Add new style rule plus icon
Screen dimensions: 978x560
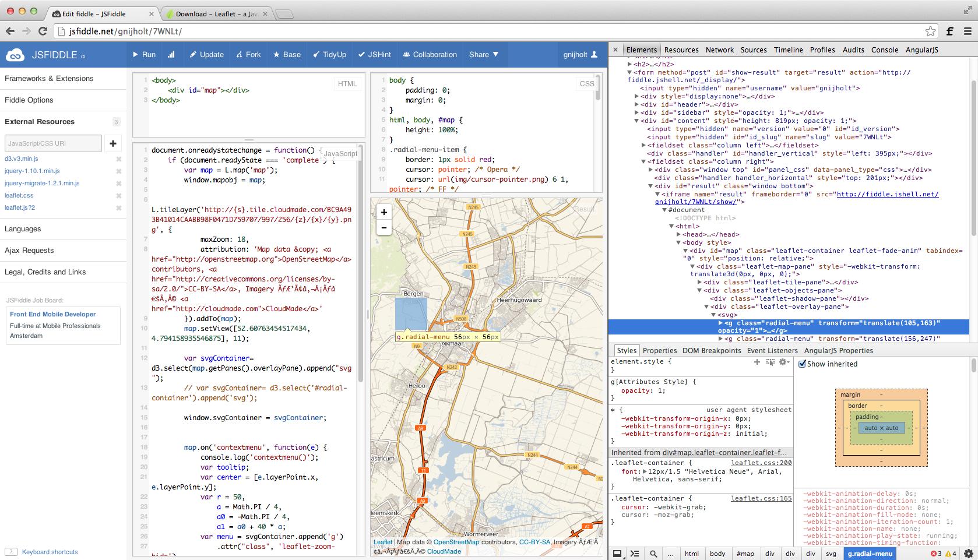(757, 362)
